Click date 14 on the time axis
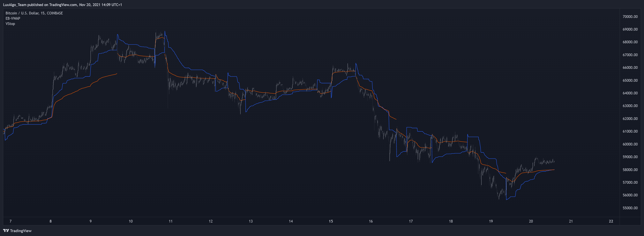This screenshot has width=644, height=236. (x=291, y=221)
